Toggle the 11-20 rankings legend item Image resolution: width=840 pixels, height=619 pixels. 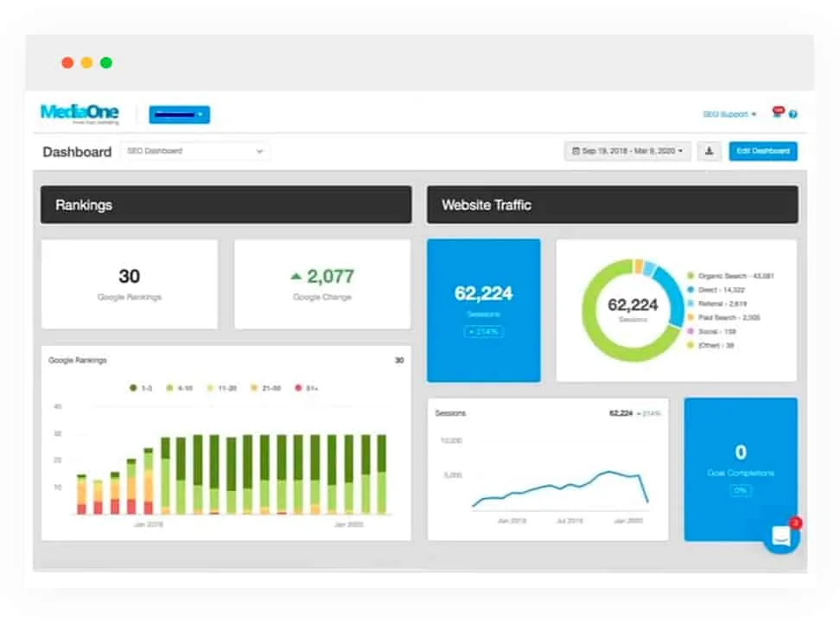[x=222, y=388]
